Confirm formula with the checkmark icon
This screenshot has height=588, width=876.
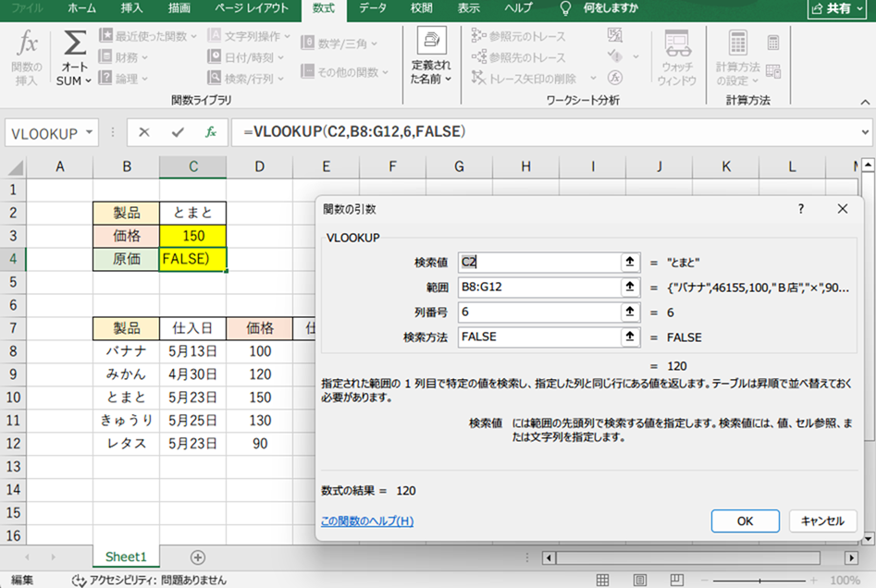click(178, 132)
